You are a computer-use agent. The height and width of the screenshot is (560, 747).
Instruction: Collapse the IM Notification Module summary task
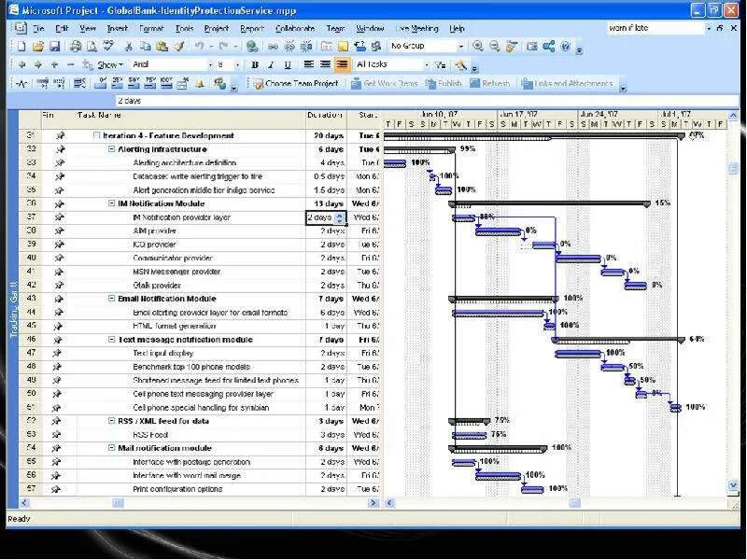[111, 203]
